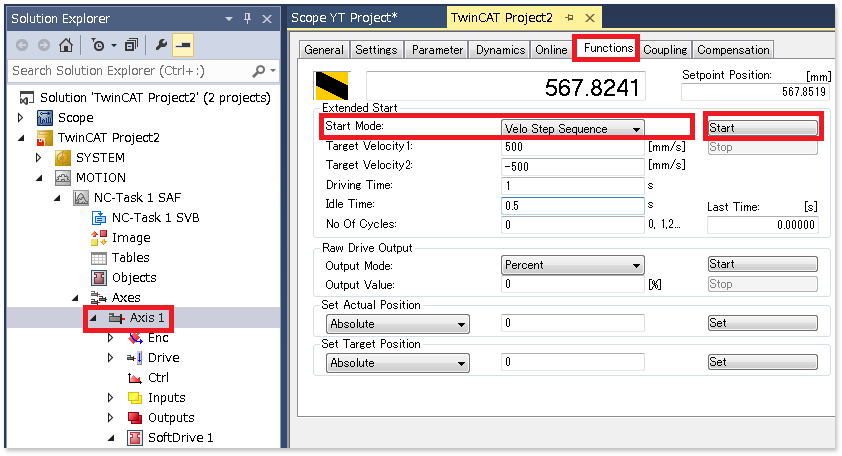The width and height of the screenshot is (842, 456).
Task: Open Properties via the wrench icon
Action: tap(161, 45)
